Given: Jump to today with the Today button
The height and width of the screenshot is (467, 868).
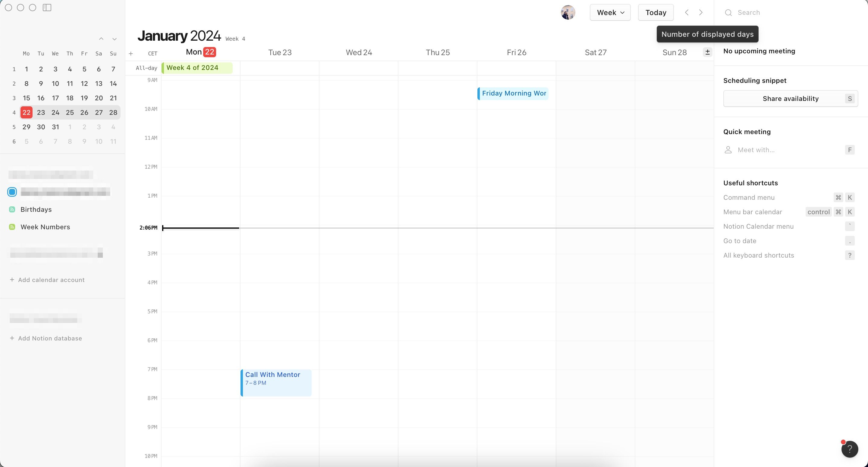Looking at the screenshot, I should tap(656, 12).
